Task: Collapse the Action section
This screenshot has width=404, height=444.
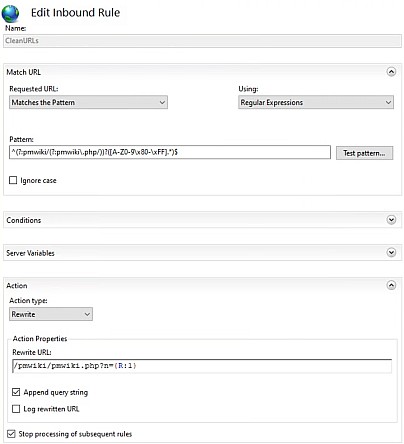Action: (391, 285)
